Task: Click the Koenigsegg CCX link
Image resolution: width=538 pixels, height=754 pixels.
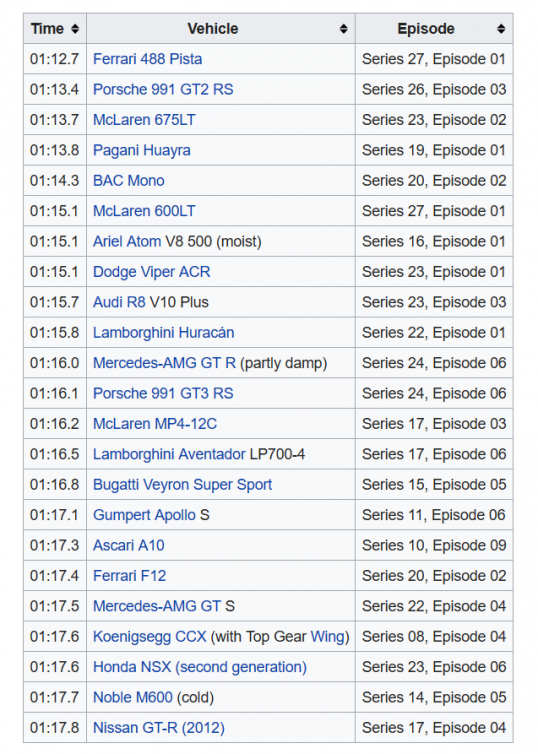Action: point(150,637)
